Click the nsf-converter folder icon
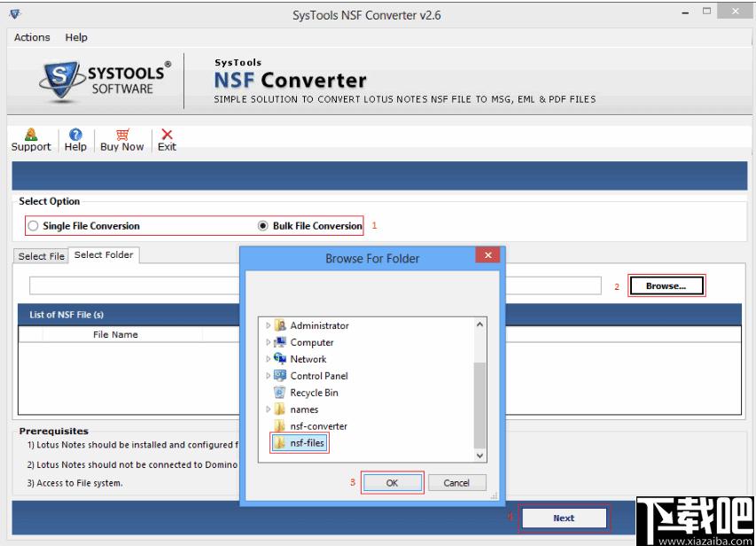 point(280,426)
